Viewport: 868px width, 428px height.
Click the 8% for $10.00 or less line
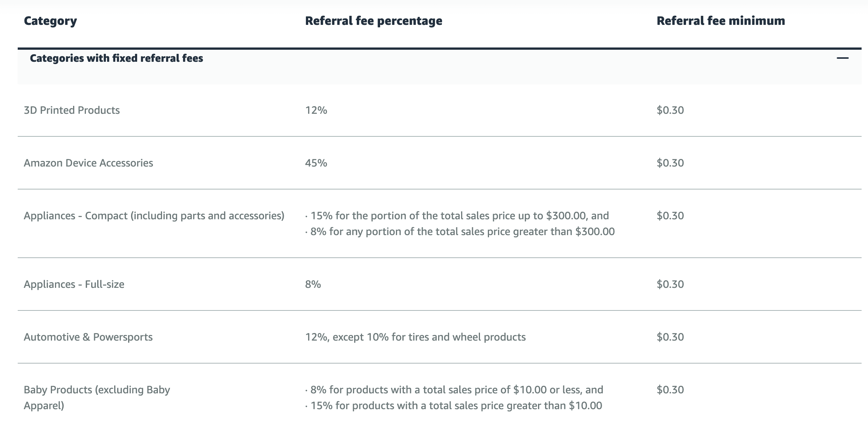coord(454,390)
